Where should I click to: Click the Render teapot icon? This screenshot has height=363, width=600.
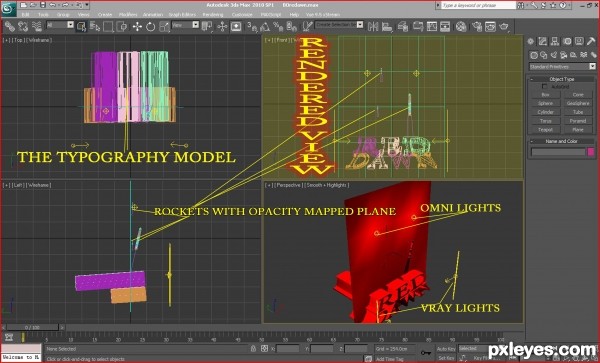click(x=504, y=26)
